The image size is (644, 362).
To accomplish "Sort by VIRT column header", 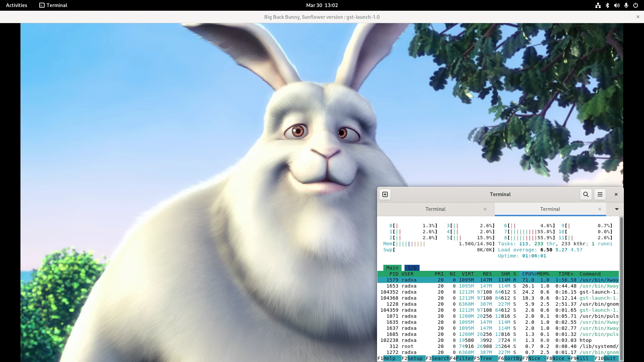I will point(468,274).
